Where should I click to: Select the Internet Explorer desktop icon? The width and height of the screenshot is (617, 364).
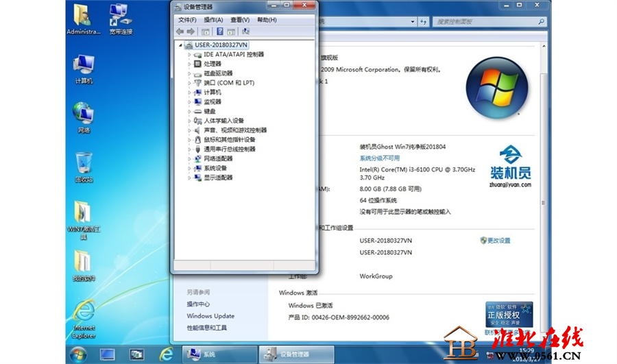coord(84,311)
